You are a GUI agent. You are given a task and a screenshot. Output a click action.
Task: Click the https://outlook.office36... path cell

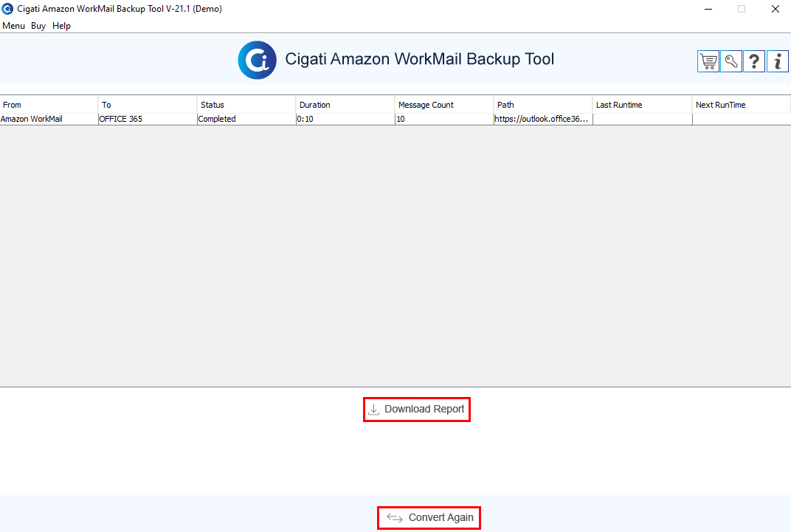543,119
